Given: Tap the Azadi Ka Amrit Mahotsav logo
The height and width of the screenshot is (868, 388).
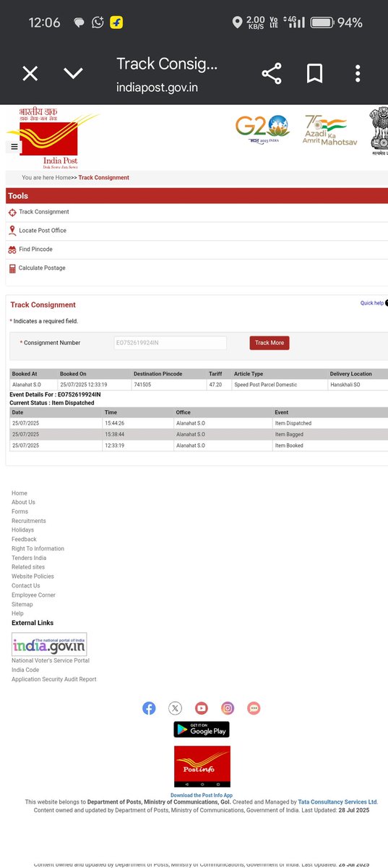Looking at the screenshot, I should tap(329, 131).
